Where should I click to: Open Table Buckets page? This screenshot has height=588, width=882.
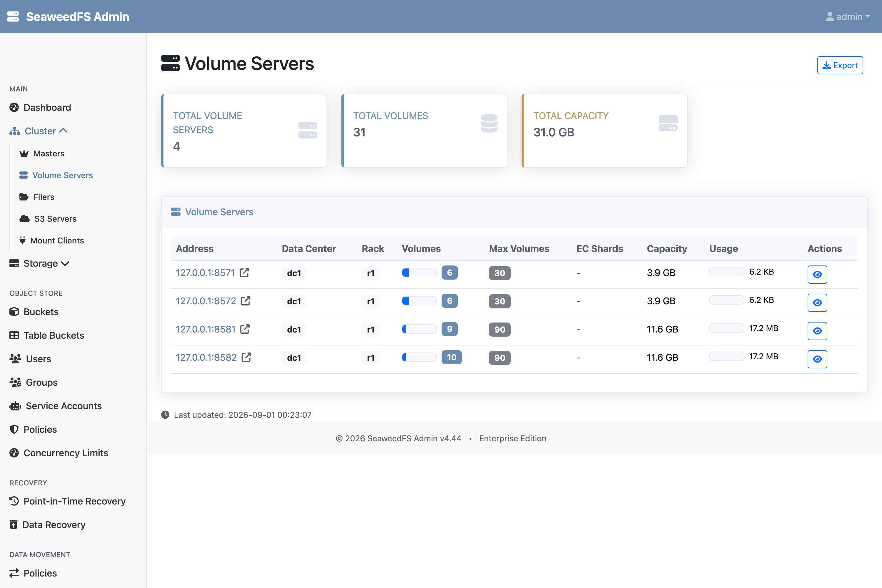54,336
